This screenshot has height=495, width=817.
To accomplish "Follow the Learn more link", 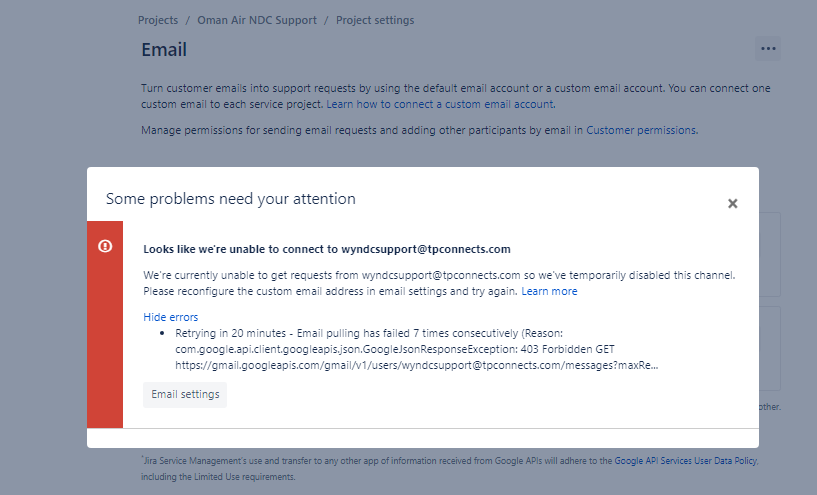I will 549,291.
